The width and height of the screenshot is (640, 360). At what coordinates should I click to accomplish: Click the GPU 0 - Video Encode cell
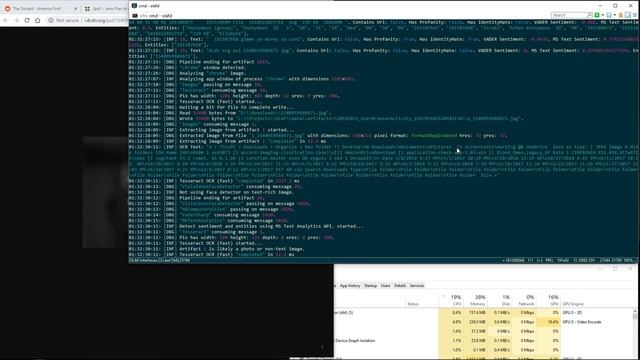pos(582,322)
